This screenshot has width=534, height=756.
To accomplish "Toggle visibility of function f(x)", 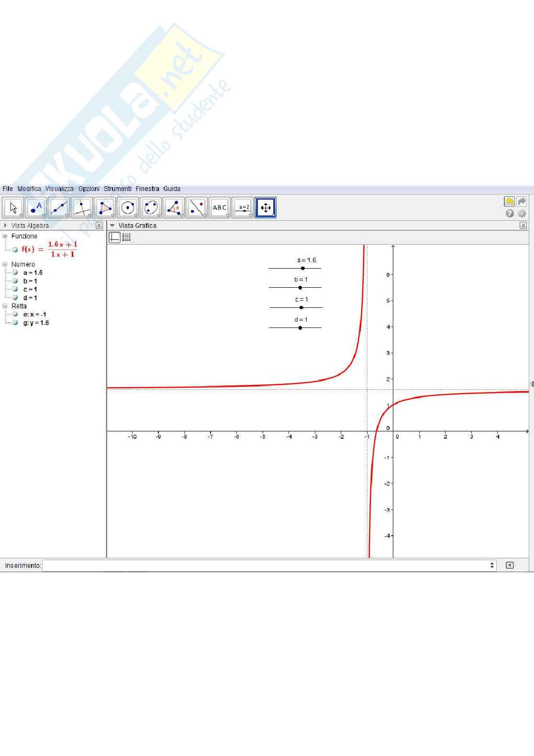I will point(15,249).
